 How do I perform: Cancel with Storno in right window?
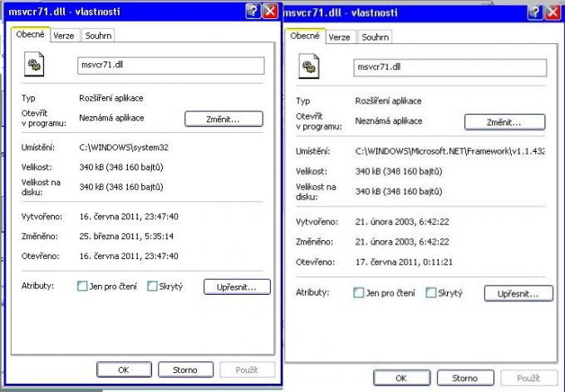pyautogui.click(x=465, y=378)
